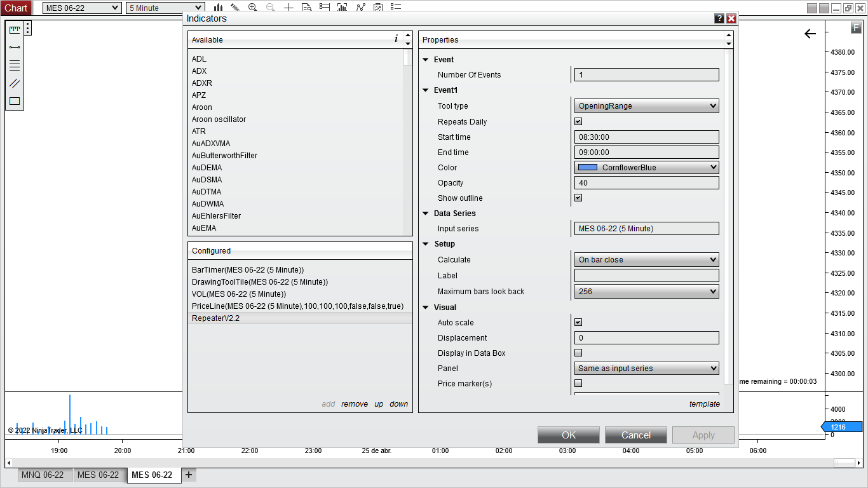This screenshot has width=868, height=488.
Task: Select the Ruler drawing tool
Action: (15, 29)
